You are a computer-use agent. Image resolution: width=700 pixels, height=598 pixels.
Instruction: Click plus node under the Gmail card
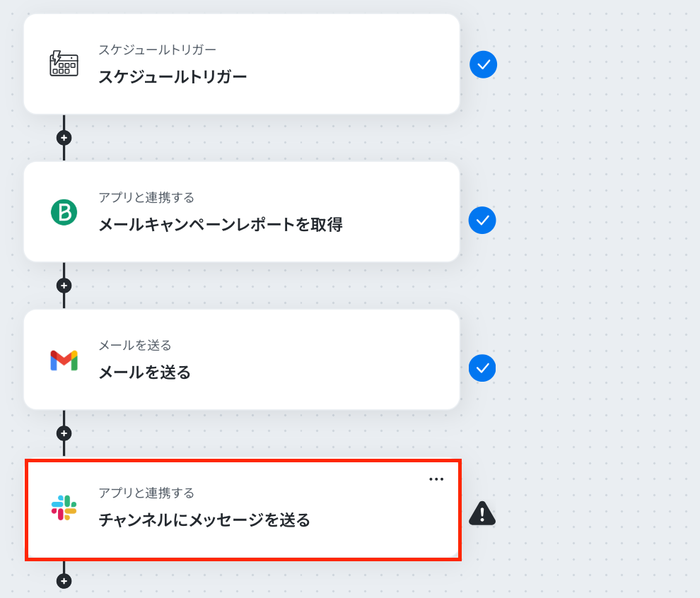click(64, 433)
